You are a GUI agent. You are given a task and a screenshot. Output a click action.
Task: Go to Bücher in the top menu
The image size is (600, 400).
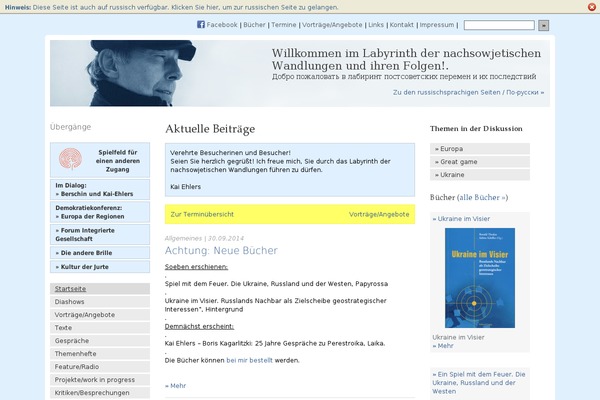point(254,24)
